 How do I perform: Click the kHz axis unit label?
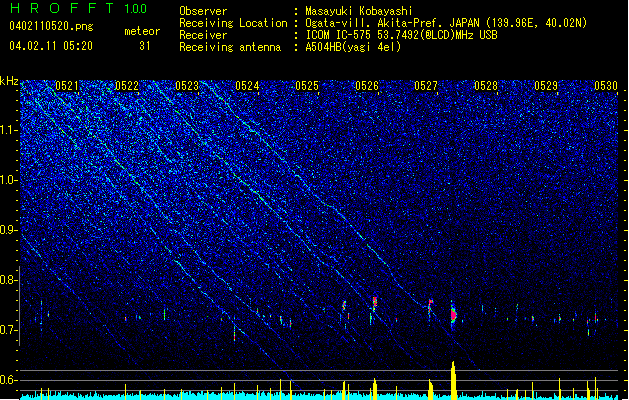(x=9, y=81)
